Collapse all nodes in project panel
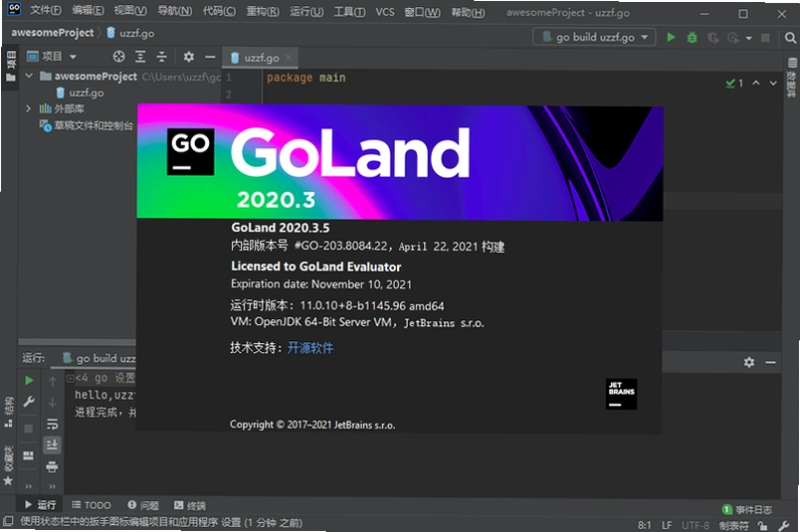This screenshot has height=532, width=800. 162,57
